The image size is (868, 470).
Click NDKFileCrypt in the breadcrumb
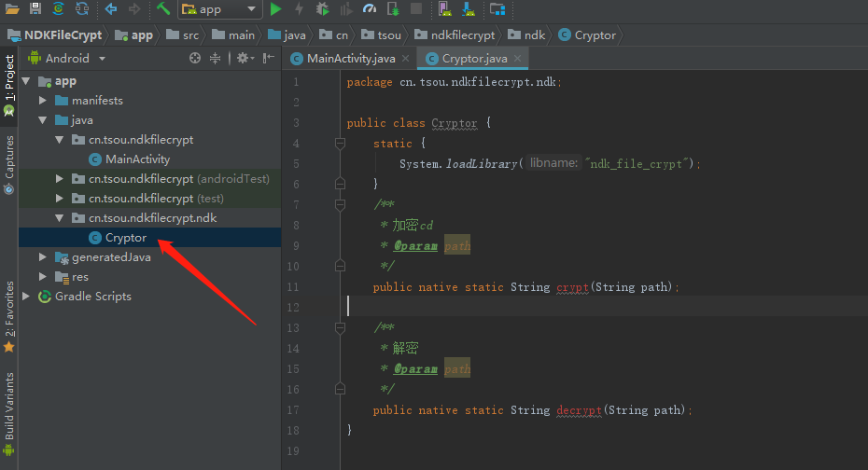(55, 35)
